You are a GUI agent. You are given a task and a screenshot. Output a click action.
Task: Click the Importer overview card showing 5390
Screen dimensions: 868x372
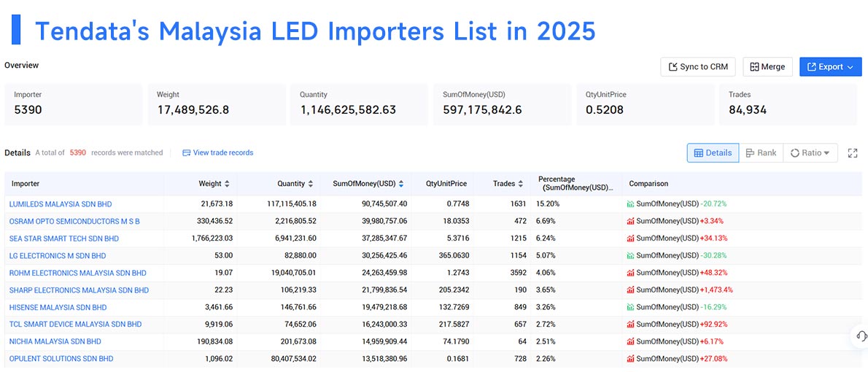(73, 104)
